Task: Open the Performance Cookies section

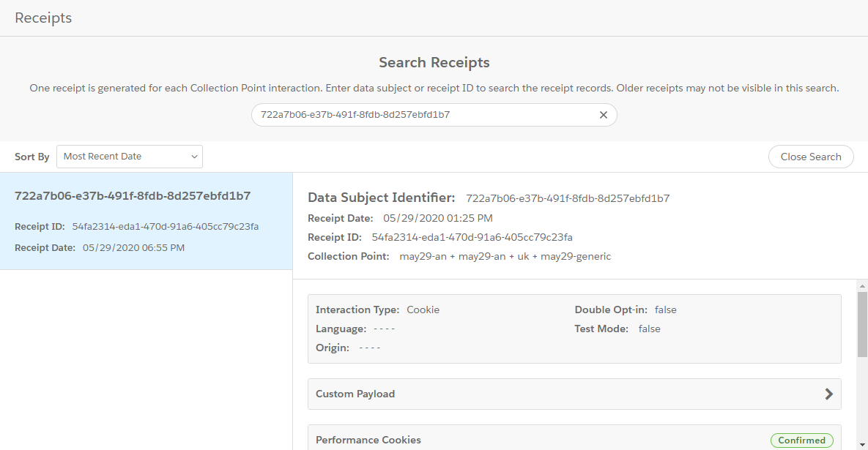Action: coord(368,440)
